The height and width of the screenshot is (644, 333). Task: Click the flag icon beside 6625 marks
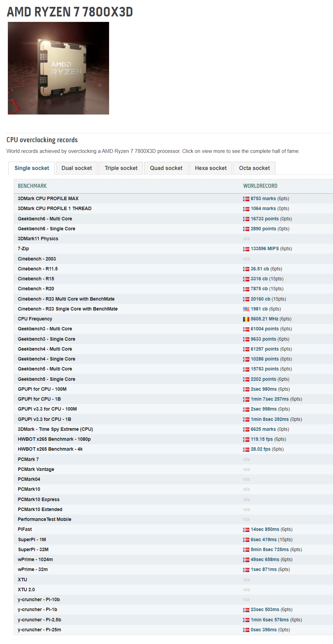pos(246,429)
